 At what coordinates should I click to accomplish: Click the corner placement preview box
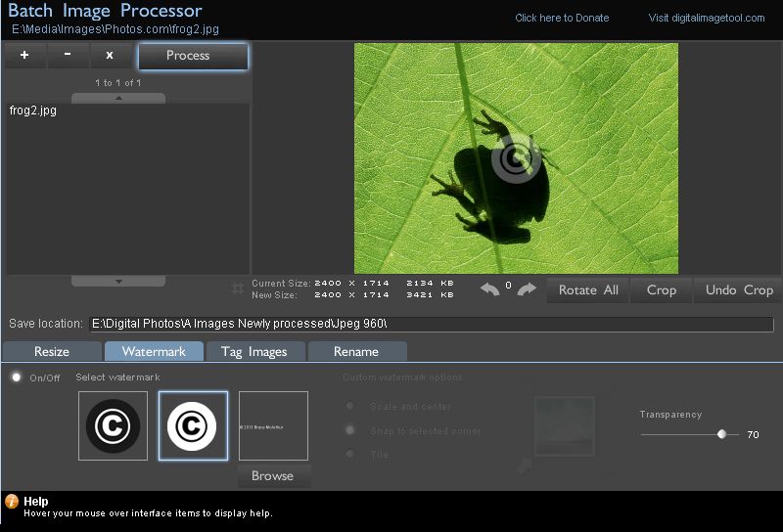(x=565, y=426)
